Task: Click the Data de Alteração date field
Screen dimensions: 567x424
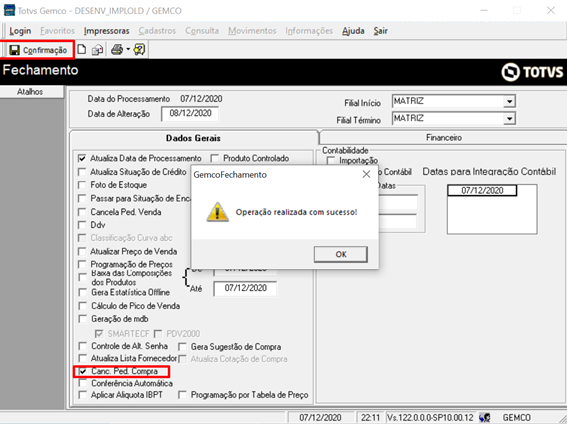Action: [190, 114]
